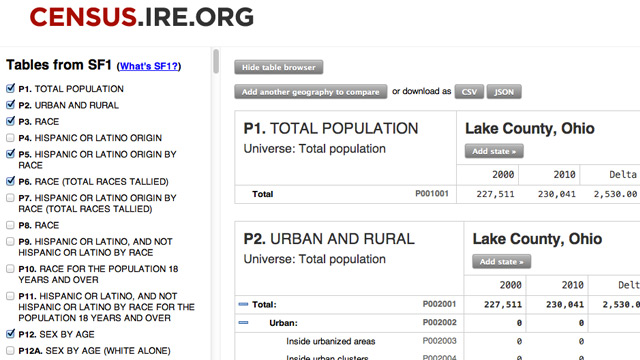Collapse the Urban: row

tap(243, 322)
